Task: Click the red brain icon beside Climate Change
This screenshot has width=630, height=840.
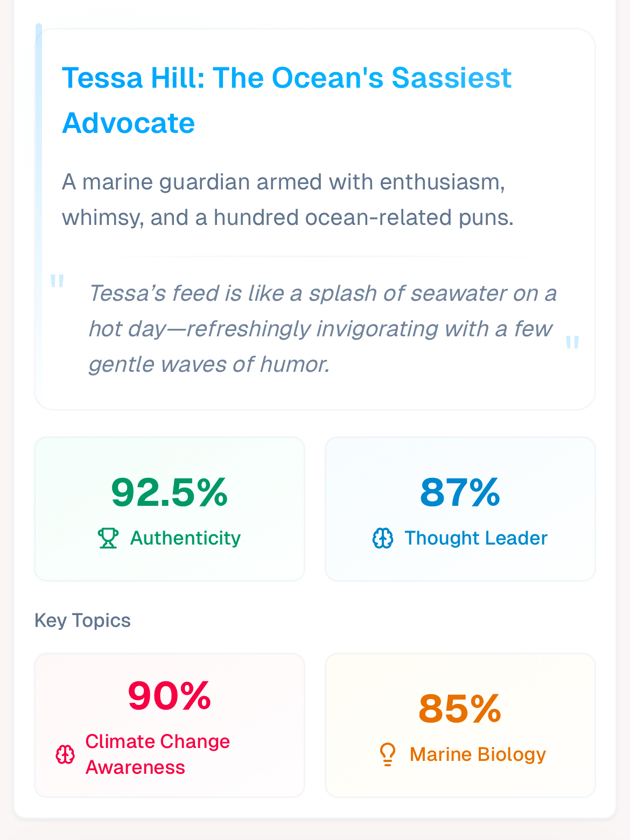Action: tap(65, 754)
